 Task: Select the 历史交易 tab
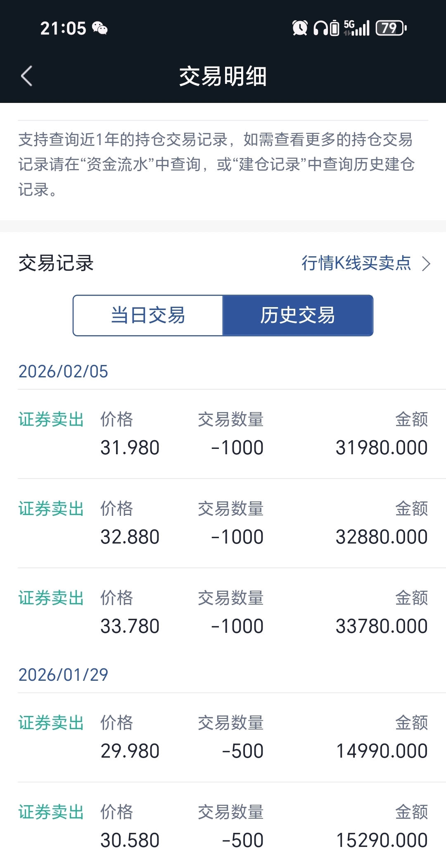coord(298,315)
